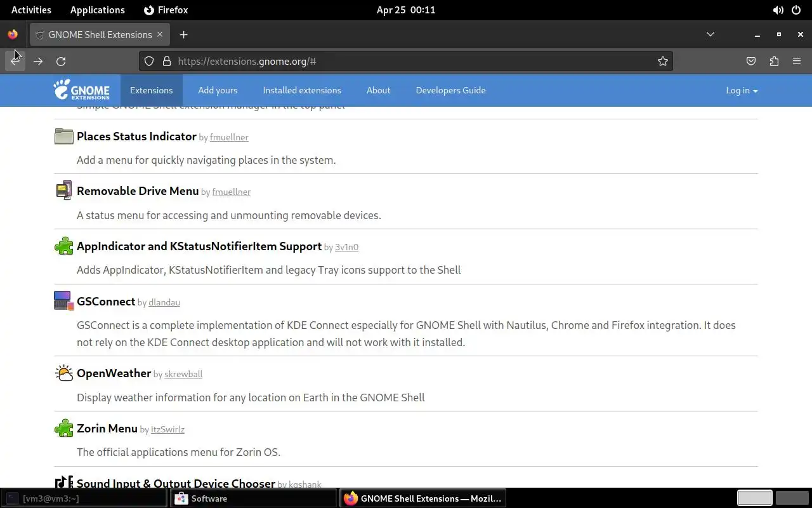Open Sound Input & Output Device Chooser page
812x508 pixels.
tap(176, 483)
